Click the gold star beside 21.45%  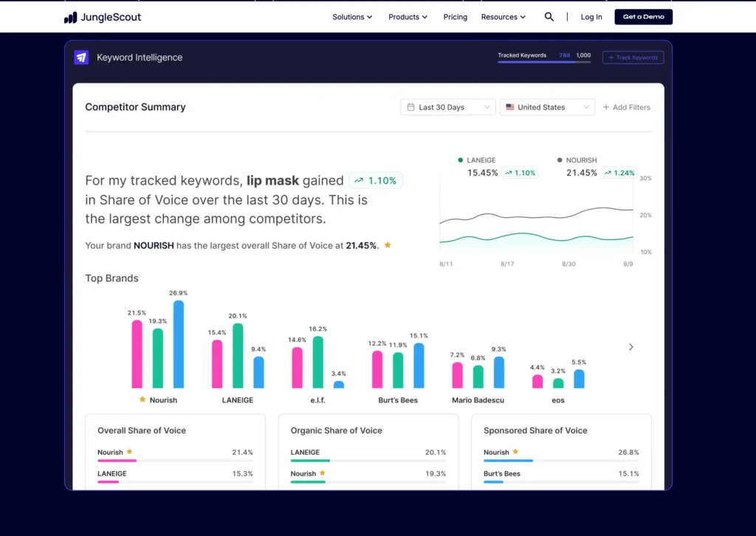(x=388, y=245)
